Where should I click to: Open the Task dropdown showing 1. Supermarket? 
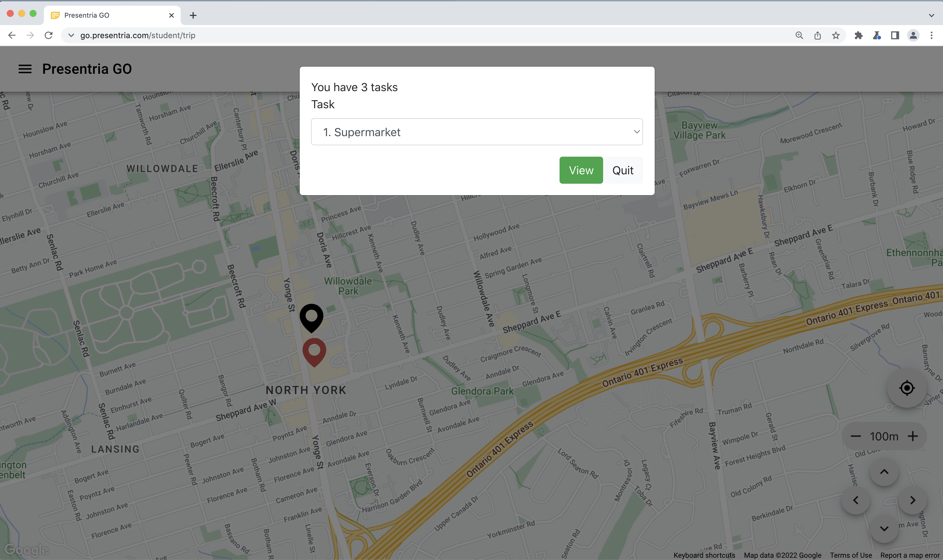pyautogui.click(x=477, y=132)
